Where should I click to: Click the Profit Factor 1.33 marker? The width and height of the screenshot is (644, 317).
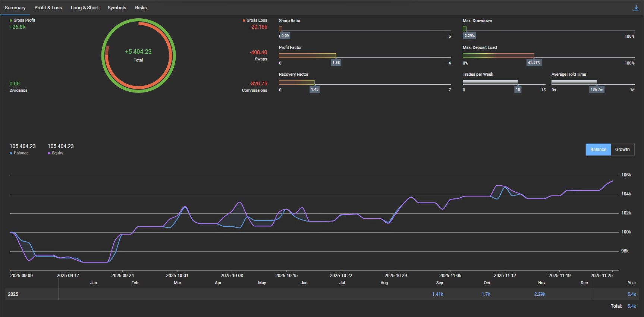[x=336, y=63]
